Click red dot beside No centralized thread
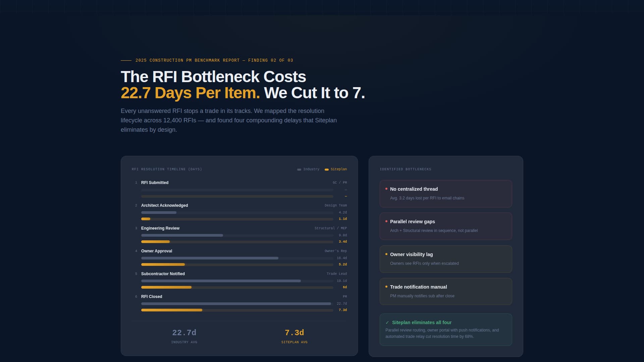The width and height of the screenshot is (644, 362). 386,189
